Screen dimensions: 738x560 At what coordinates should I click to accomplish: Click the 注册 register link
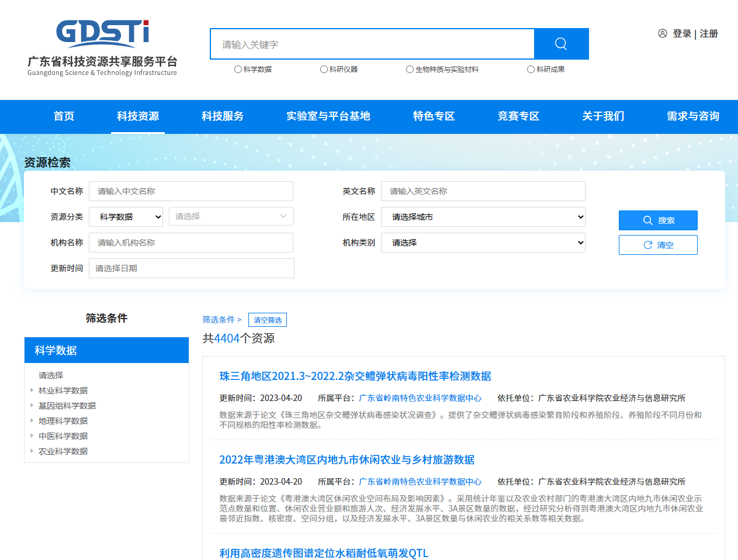(709, 33)
